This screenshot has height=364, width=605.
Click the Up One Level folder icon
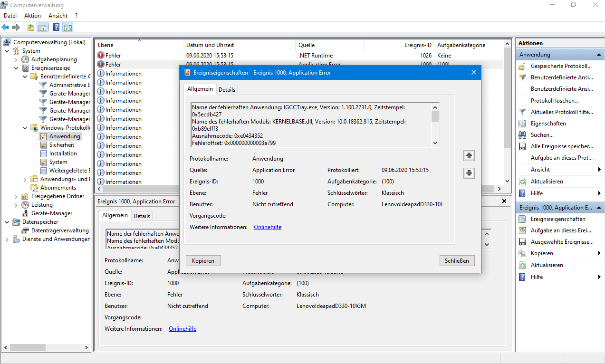coord(31,27)
